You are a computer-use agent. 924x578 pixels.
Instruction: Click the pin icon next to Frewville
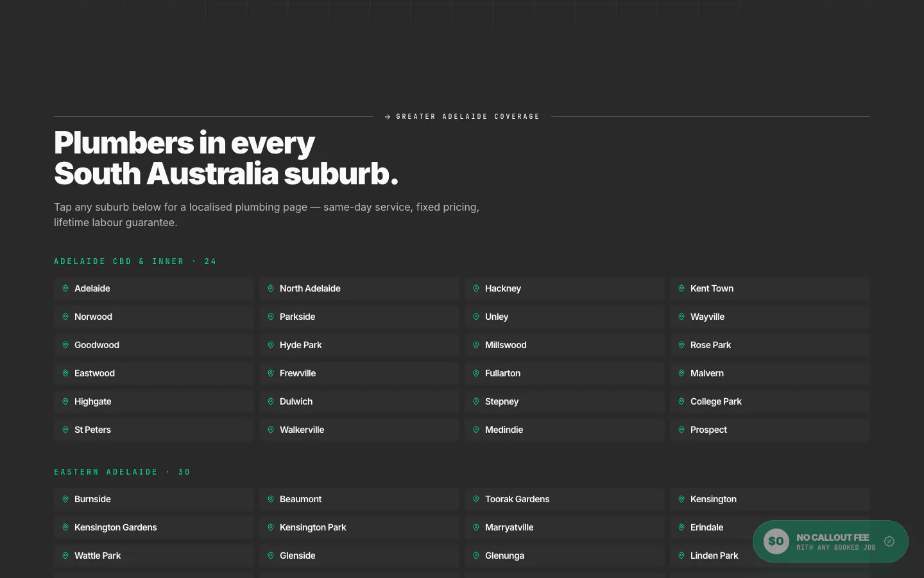coord(271,373)
